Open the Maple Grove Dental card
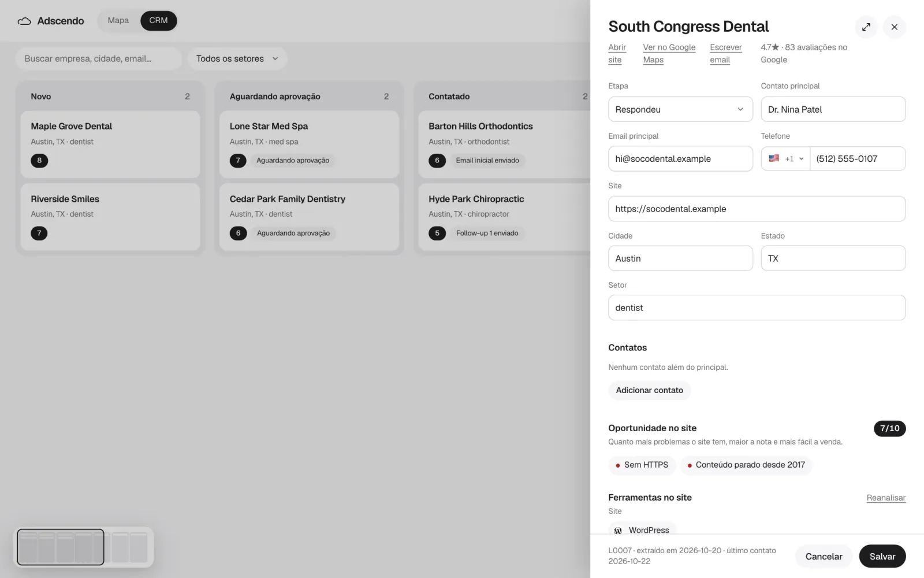 click(x=110, y=144)
